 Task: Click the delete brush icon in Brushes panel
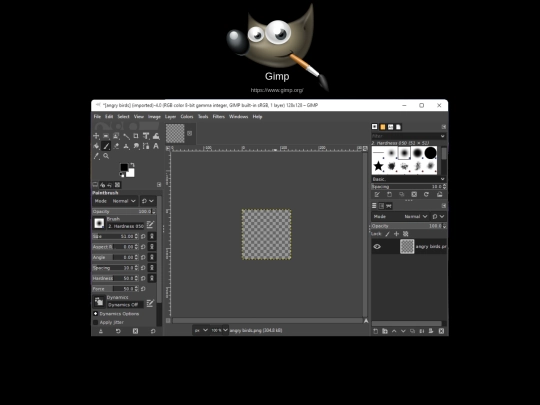[x=414, y=195]
